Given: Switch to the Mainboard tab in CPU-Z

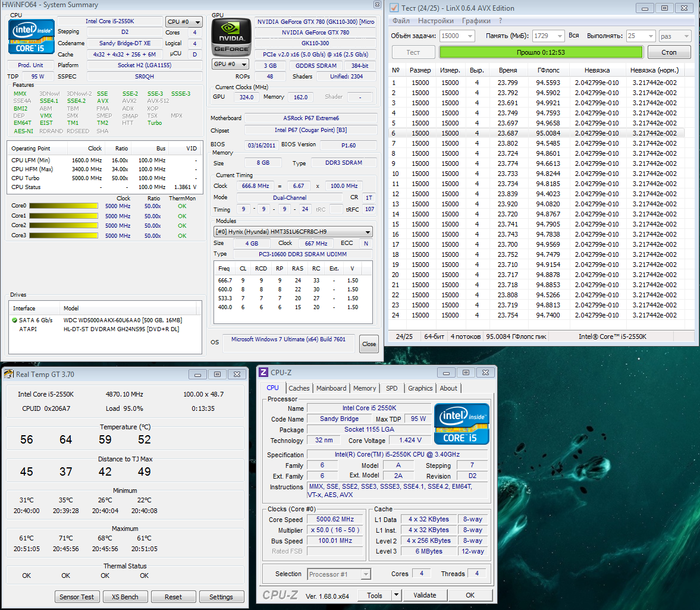Looking at the screenshot, I should [331, 388].
